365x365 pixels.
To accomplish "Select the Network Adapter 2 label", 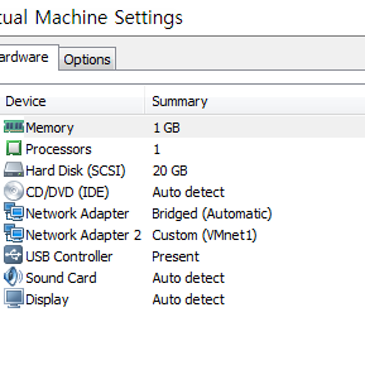I will click(x=83, y=235).
